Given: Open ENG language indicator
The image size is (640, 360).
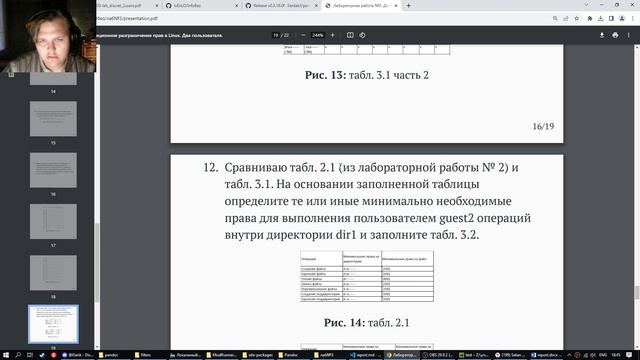Looking at the screenshot, I should 603,355.
